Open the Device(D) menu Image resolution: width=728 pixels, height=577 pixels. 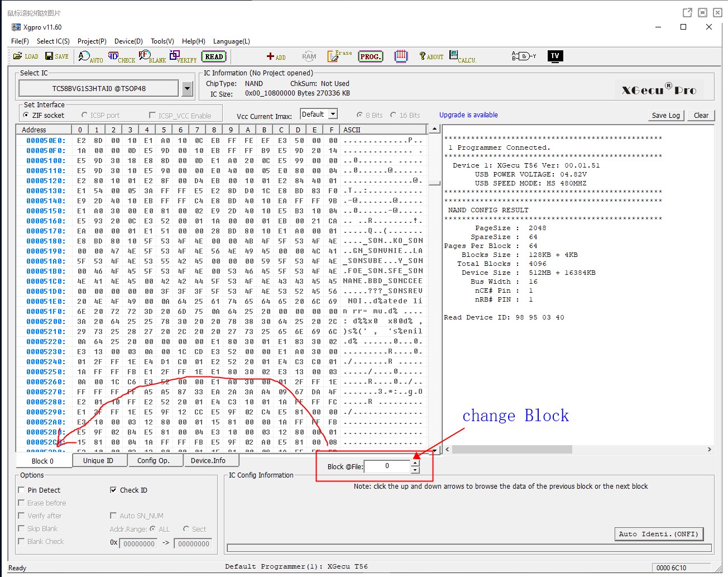(128, 41)
